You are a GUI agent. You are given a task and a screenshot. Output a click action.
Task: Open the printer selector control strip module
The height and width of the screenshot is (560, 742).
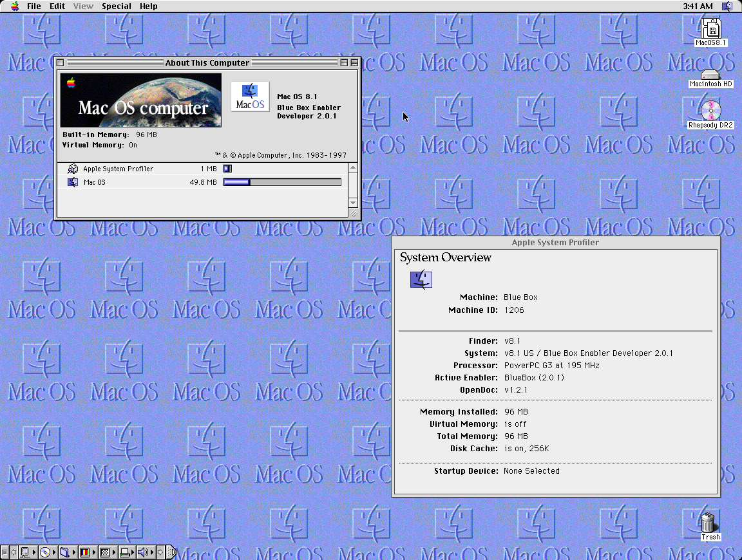pyautogui.click(x=124, y=552)
